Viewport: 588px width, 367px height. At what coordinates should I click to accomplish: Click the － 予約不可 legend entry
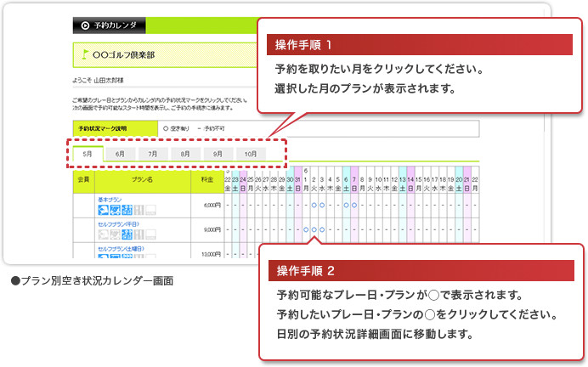point(211,128)
